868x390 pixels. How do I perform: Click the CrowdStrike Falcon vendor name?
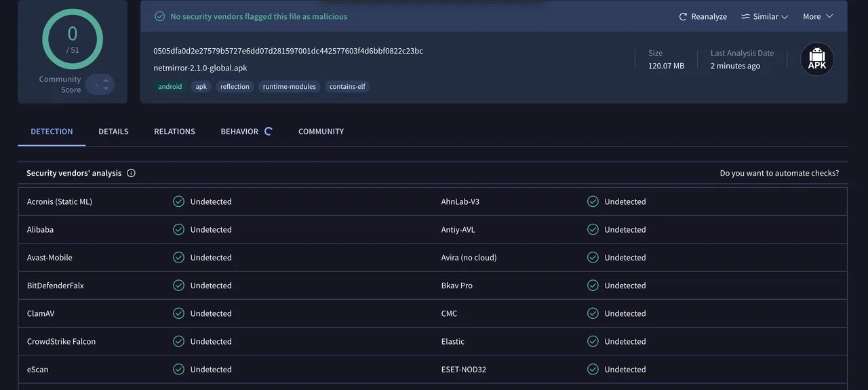(61, 341)
